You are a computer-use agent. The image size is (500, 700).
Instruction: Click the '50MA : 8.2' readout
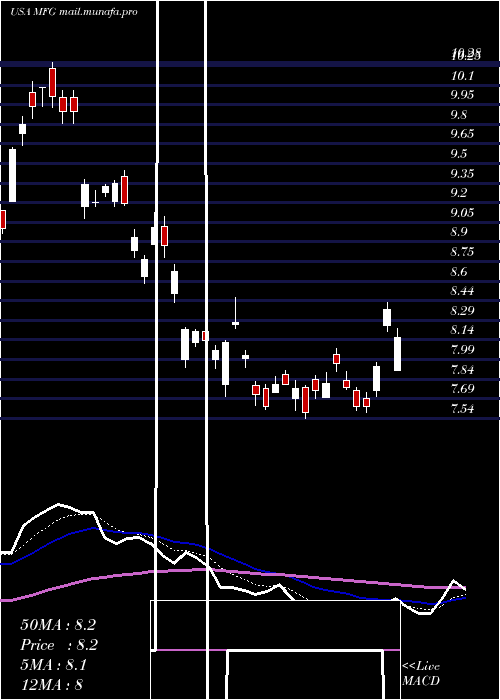(58, 625)
